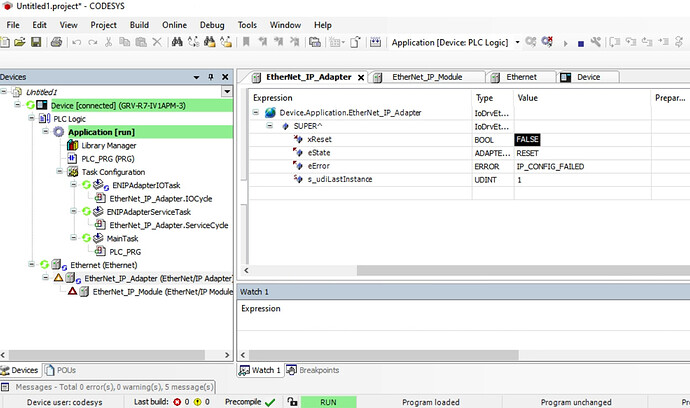This screenshot has width=690, height=408.
Task: Click the IP_CONFIG_FAILED eError value
Action: pyautogui.click(x=550, y=166)
